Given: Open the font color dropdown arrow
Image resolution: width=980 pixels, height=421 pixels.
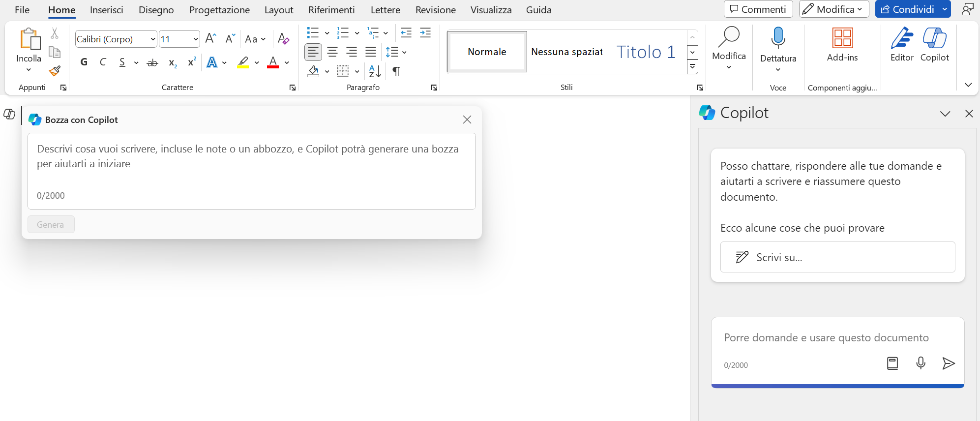Looking at the screenshot, I should (287, 63).
